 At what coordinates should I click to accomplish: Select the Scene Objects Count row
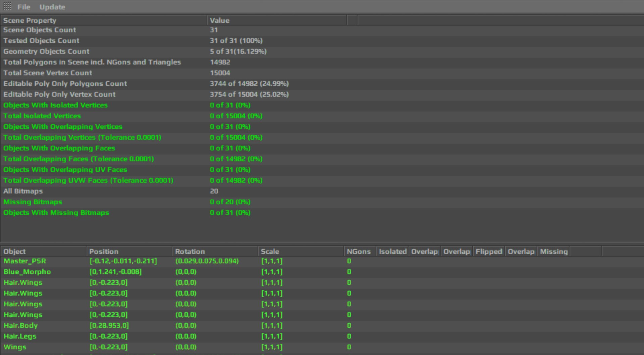tap(322, 30)
